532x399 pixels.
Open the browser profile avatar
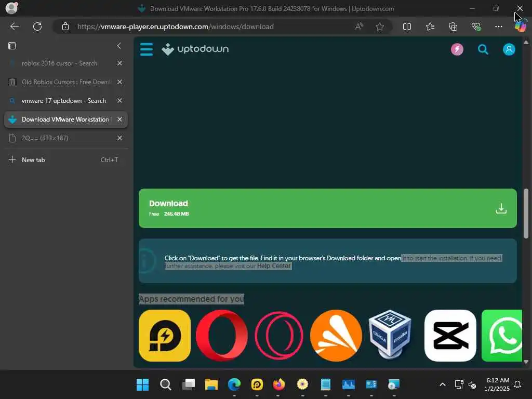coord(11,8)
